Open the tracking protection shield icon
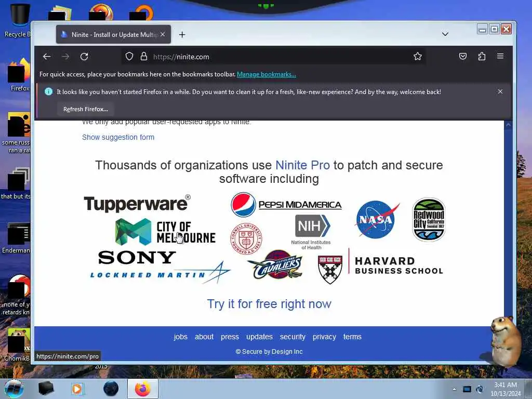532x399 pixels. (x=129, y=56)
